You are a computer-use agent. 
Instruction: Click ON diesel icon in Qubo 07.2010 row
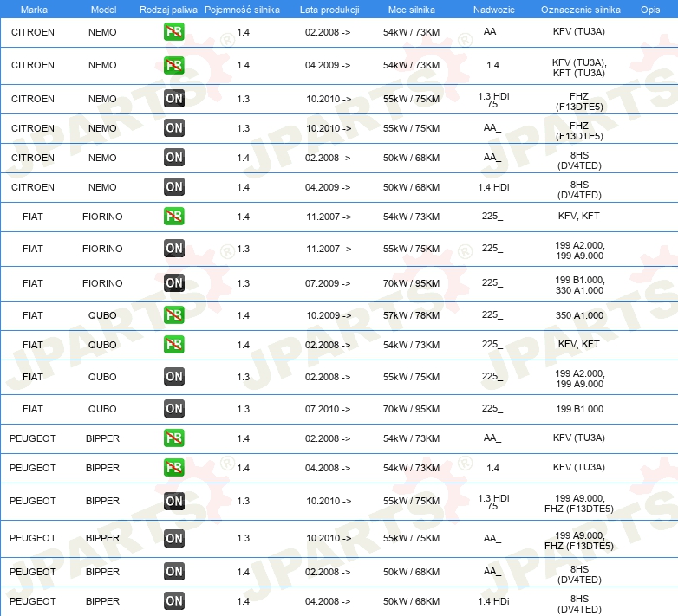point(173,408)
